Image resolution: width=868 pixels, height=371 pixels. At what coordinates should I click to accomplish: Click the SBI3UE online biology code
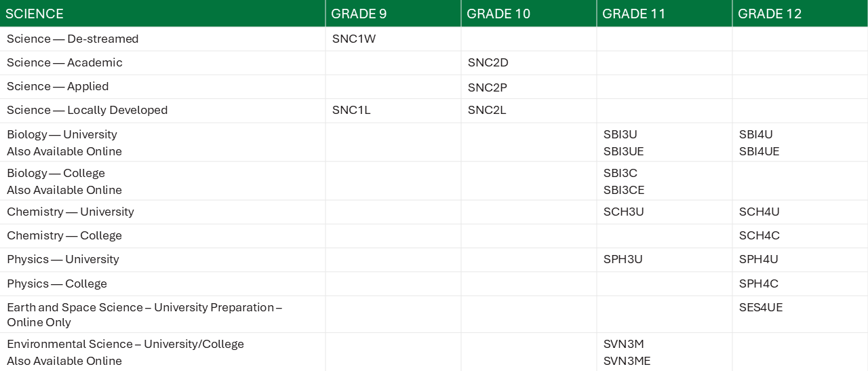(x=624, y=152)
